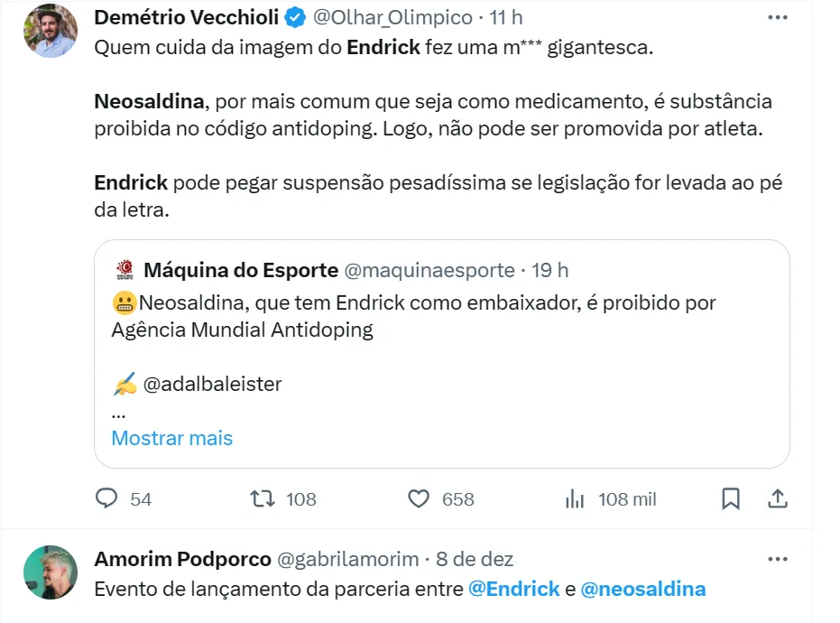
Task: Open the @Endrick mention link
Action: 514,589
